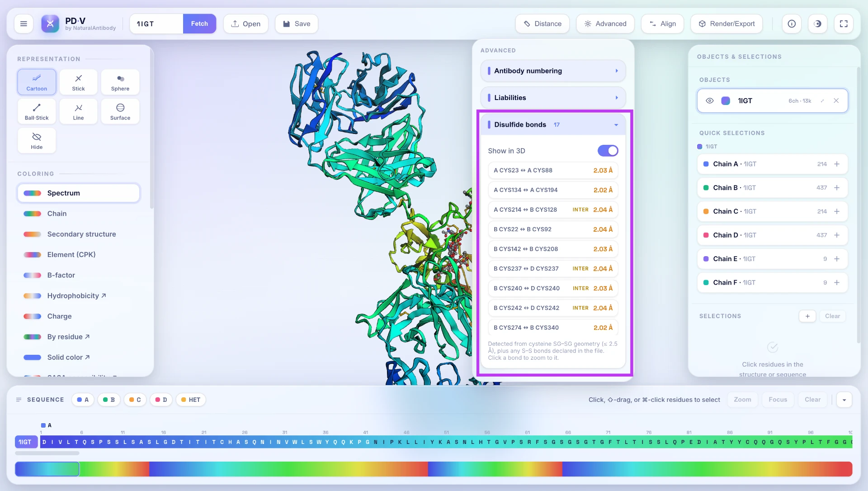The width and height of the screenshot is (868, 491).
Task: Toggle Show in 3D switch
Action: click(608, 151)
